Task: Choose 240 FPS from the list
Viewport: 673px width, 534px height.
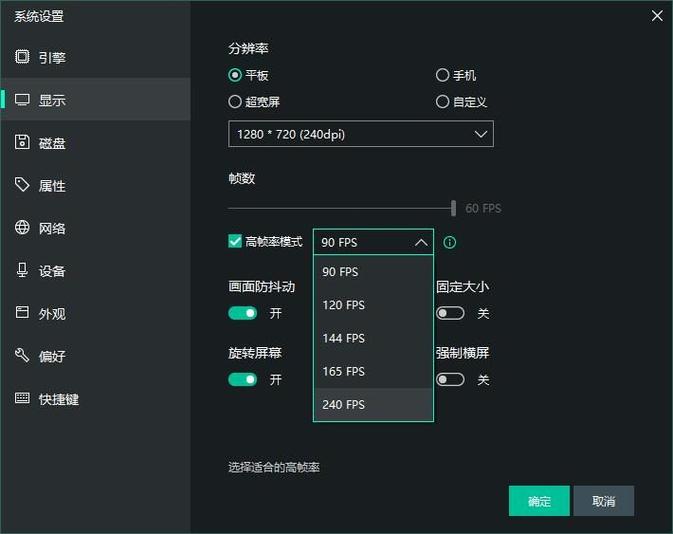Action: click(x=373, y=404)
